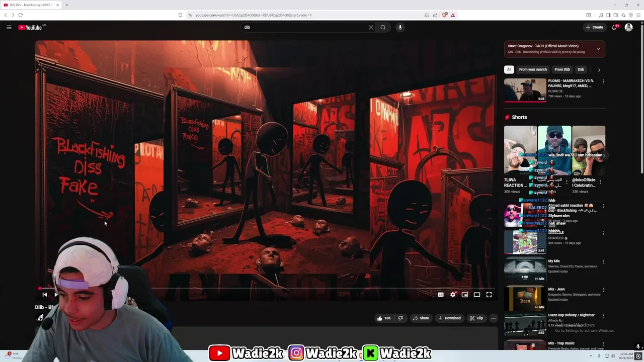Select the All filter chip
The height and width of the screenshot is (362, 644).
click(509, 69)
